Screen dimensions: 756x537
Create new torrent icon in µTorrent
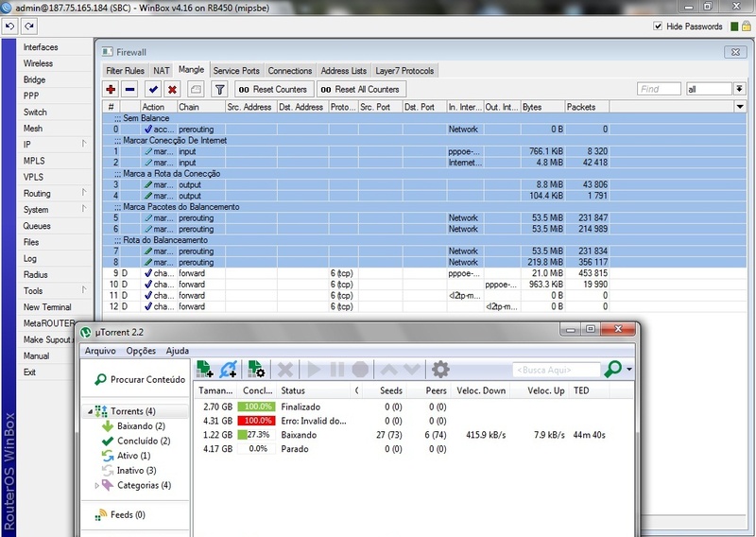coord(255,370)
